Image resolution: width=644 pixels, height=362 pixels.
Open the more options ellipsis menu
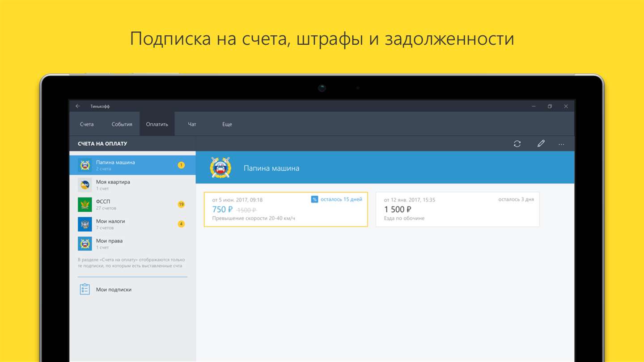pyautogui.click(x=561, y=144)
